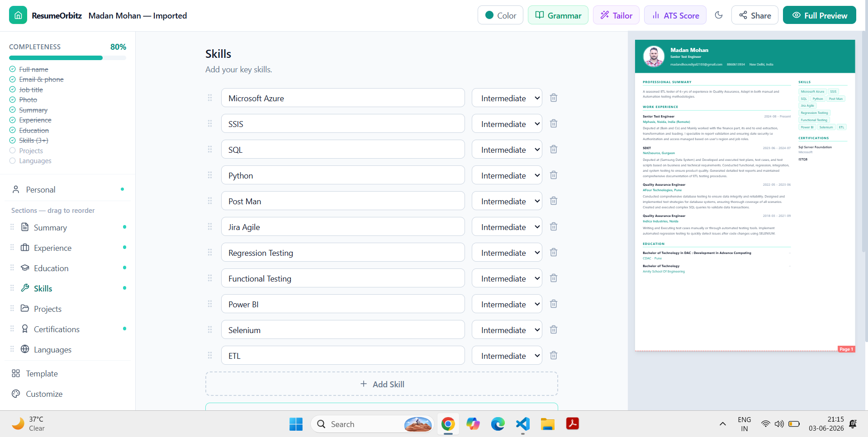The height and width of the screenshot is (437, 868).
Task: Open Google Chrome from the taskbar
Action: click(x=448, y=424)
